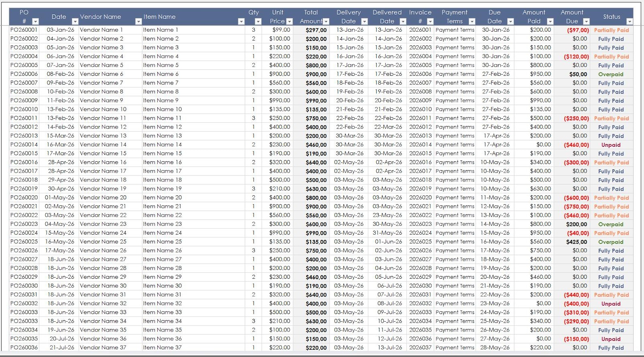The width and height of the screenshot is (644, 357).
Task: Click the Overpaid status for PO260006
Action: point(611,74)
